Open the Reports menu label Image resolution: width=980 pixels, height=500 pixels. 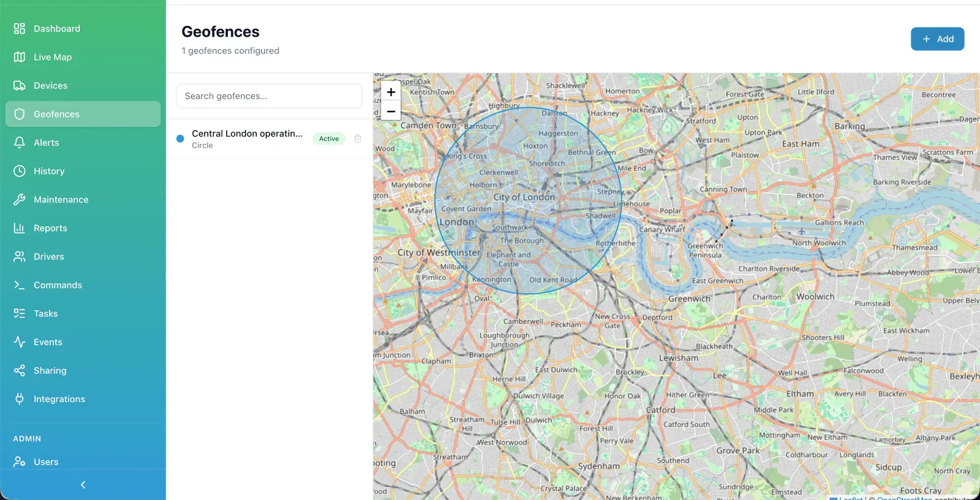[50, 228]
